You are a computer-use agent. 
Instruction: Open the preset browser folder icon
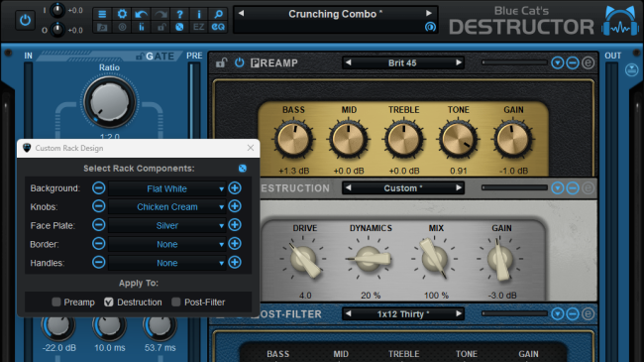102,27
